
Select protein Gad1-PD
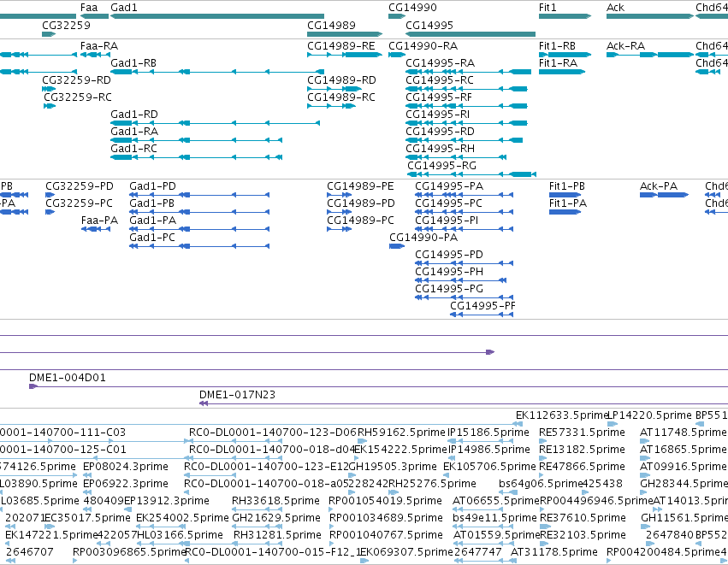point(153,186)
